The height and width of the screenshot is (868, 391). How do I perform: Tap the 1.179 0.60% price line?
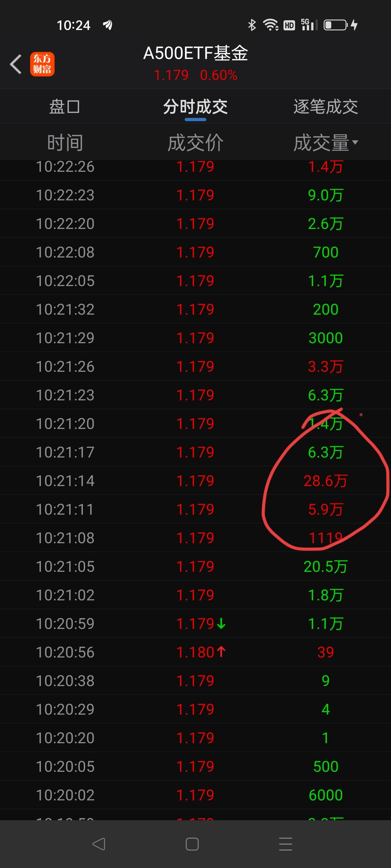pos(195,75)
